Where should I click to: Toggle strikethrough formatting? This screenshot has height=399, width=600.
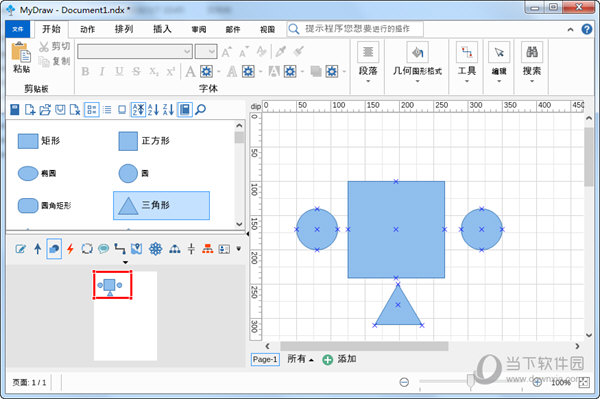(x=136, y=72)
